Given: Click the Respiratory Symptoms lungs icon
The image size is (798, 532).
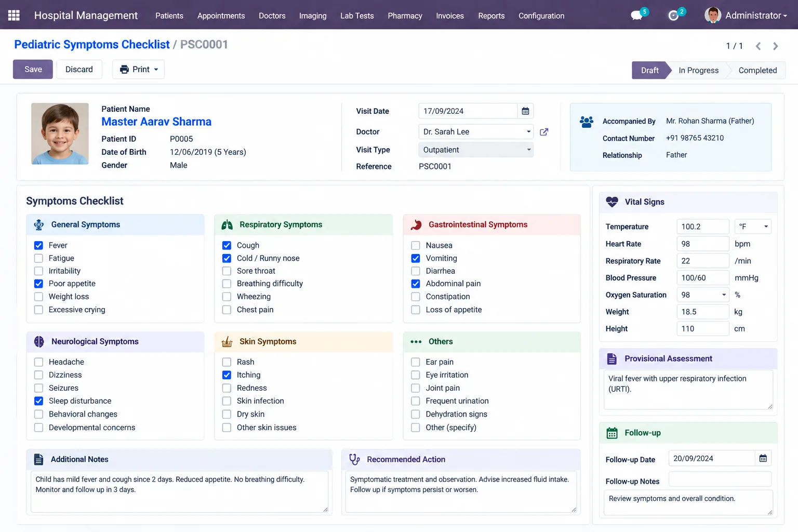Looking at the screenshot, I should [x=227, y=225].
